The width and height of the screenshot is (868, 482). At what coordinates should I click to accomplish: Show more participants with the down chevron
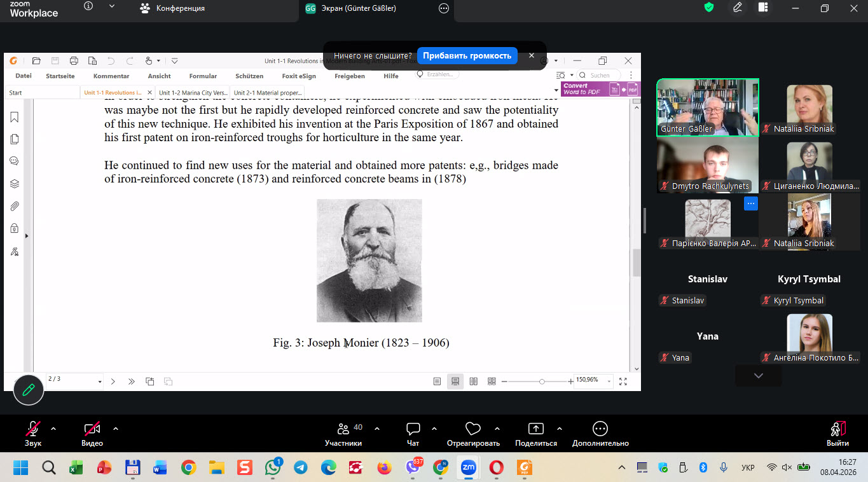tap(758, 376)
